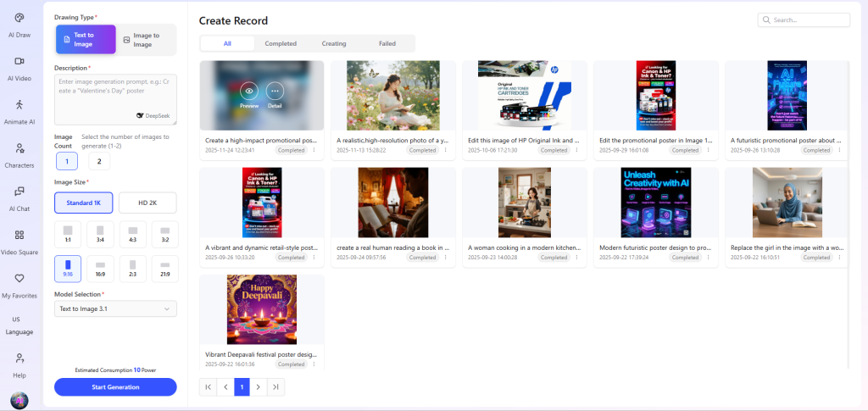Screen dimensions: 868x411
Task: Open My Favorites heart icon
Action: (x=19, y=284)
